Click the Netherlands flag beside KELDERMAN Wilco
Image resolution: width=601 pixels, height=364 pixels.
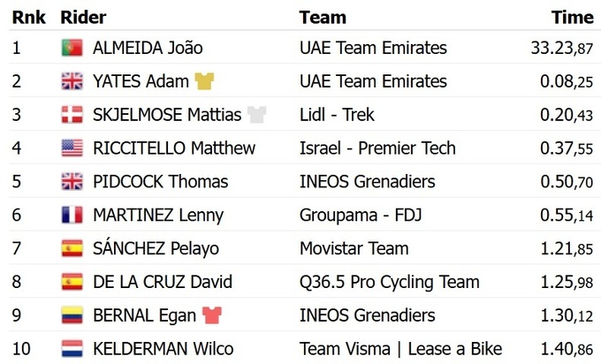coord(72,349)
